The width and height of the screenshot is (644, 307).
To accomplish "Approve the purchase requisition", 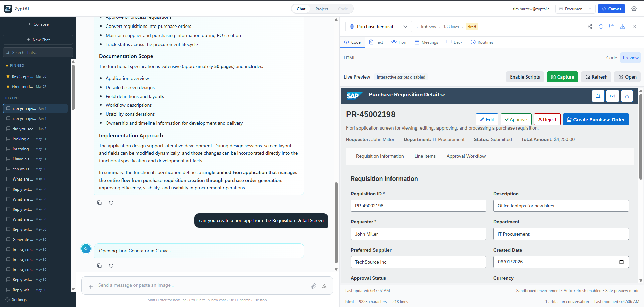I will (x=516, y=119).
